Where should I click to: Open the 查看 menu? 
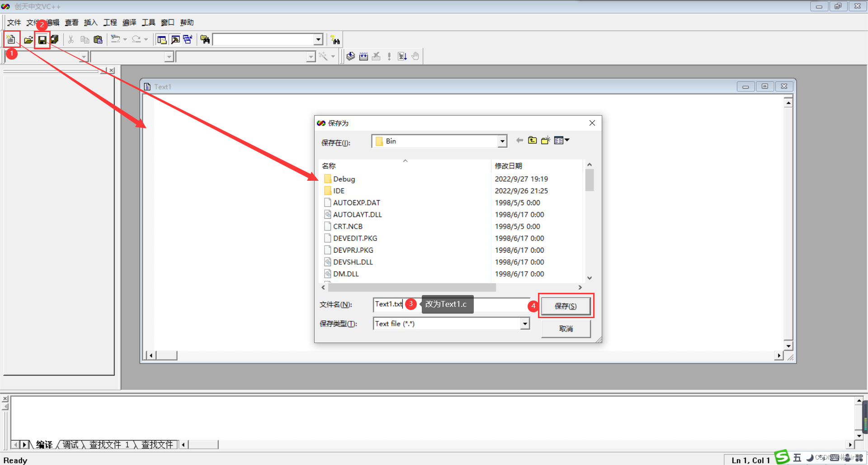click(x=71, y=23)
